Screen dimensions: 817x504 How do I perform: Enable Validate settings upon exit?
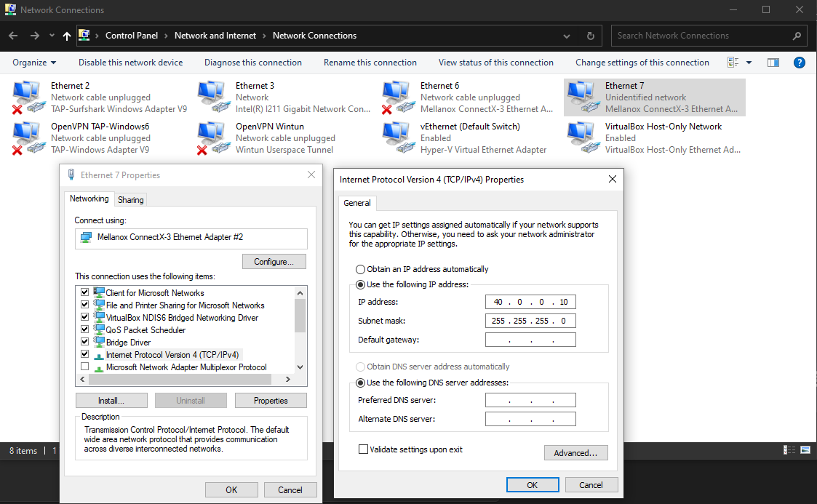coord(363,449)
